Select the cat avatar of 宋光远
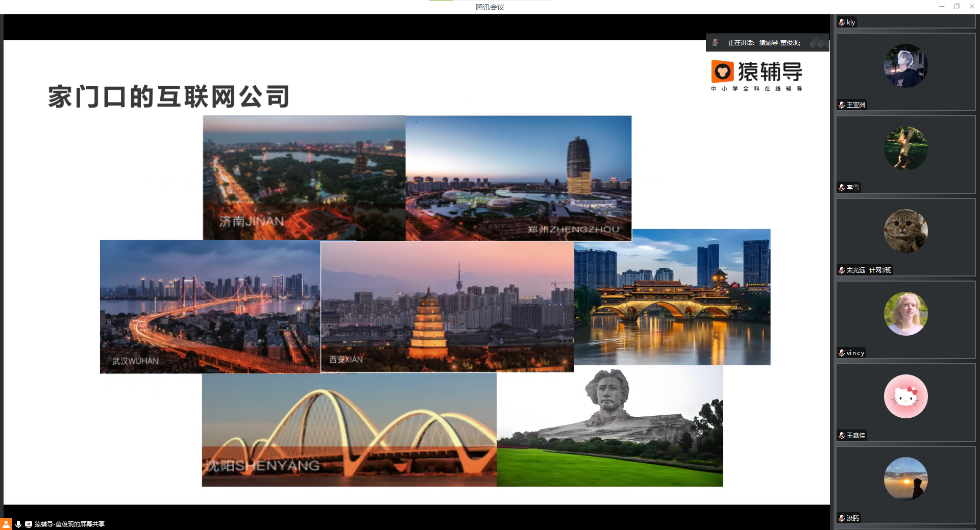This screenshot has height=530, width=980. 905,231
